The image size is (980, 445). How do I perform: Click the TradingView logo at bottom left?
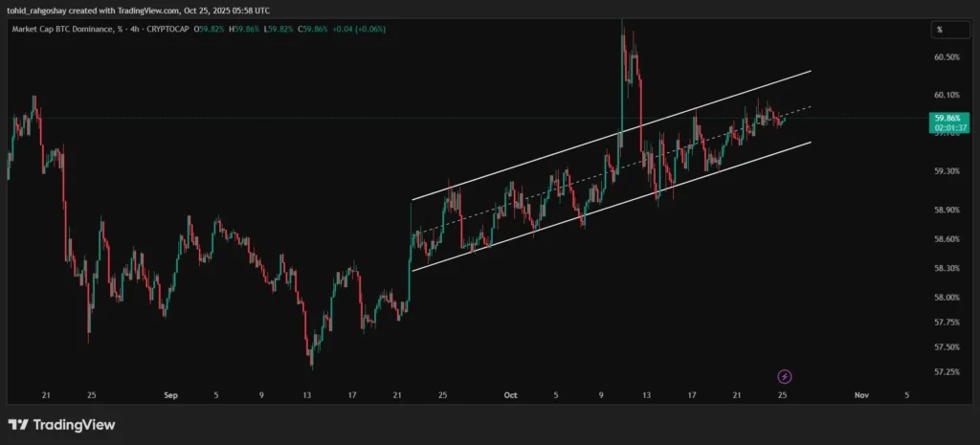[x=61, y=425]
